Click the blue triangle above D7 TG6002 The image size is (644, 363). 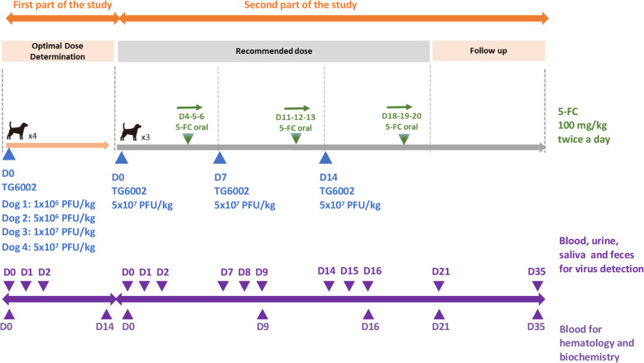219,158
